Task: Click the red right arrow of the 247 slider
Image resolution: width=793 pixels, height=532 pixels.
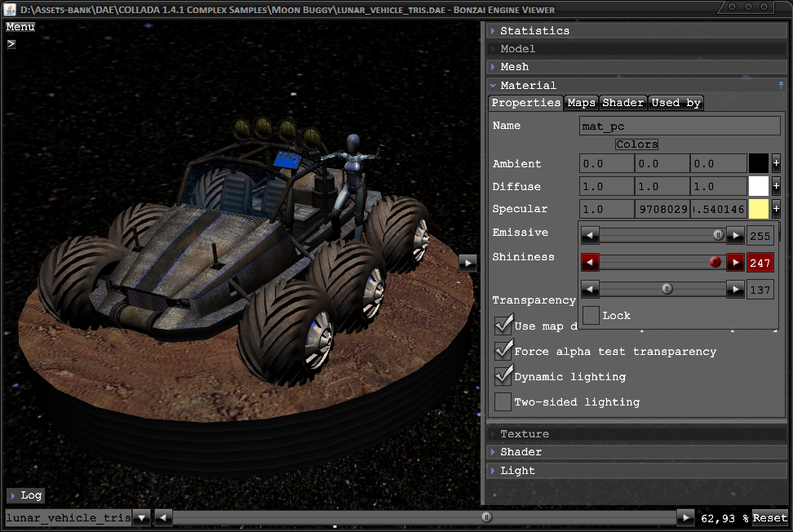Action: point(735,263)
